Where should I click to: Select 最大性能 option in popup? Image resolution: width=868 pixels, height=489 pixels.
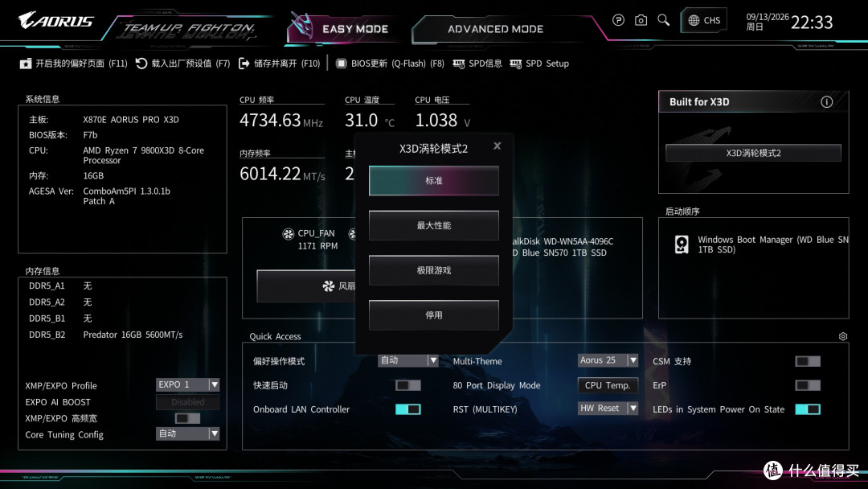[433, 225]
